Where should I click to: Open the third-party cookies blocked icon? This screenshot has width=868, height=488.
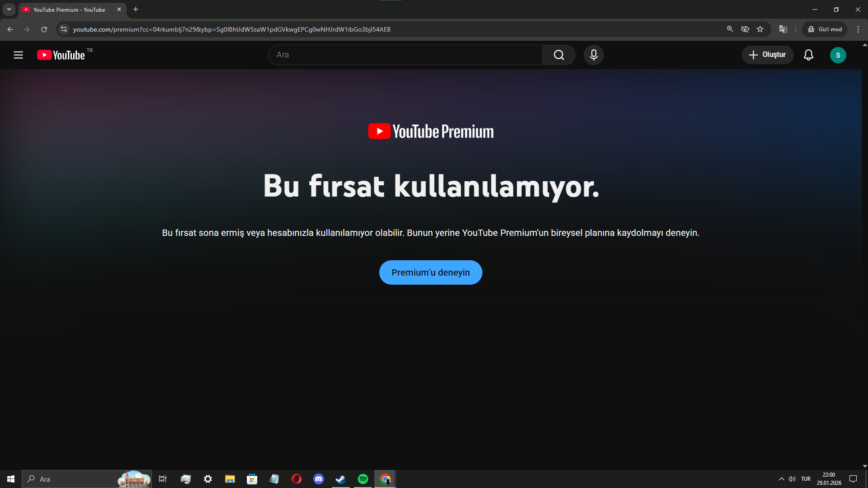click(745, 29)
